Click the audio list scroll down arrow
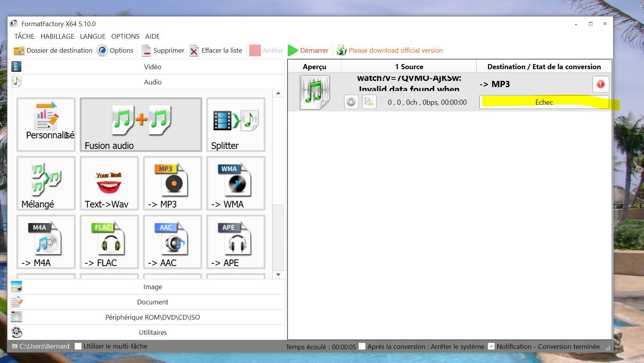 (278, 275)
